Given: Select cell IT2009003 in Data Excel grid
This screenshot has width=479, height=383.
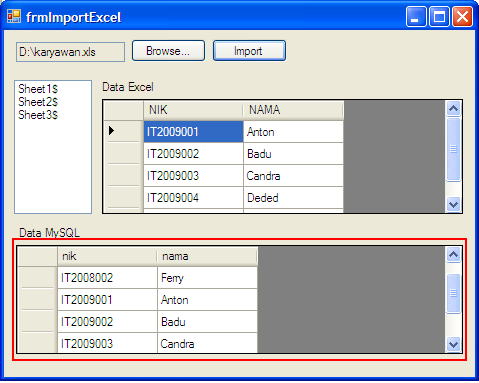Looking at the screenshot, I should coord(193,176).
